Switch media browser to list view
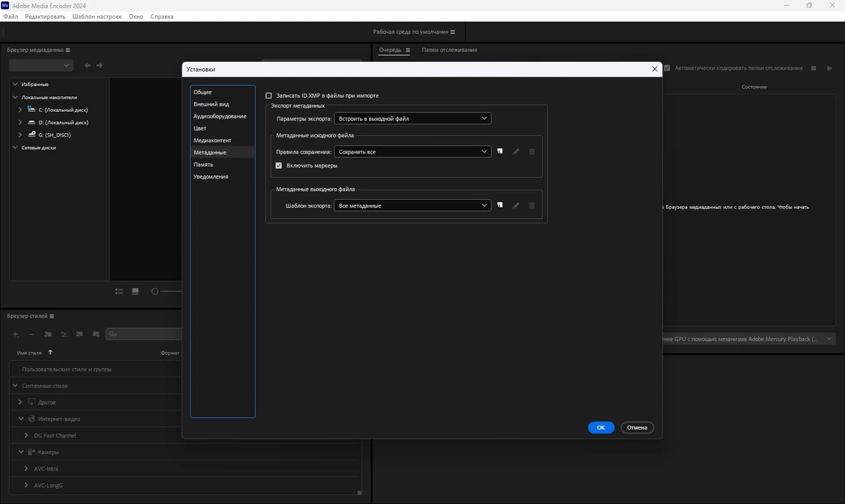This screenshot has height=504, width=845. [119, 291]
